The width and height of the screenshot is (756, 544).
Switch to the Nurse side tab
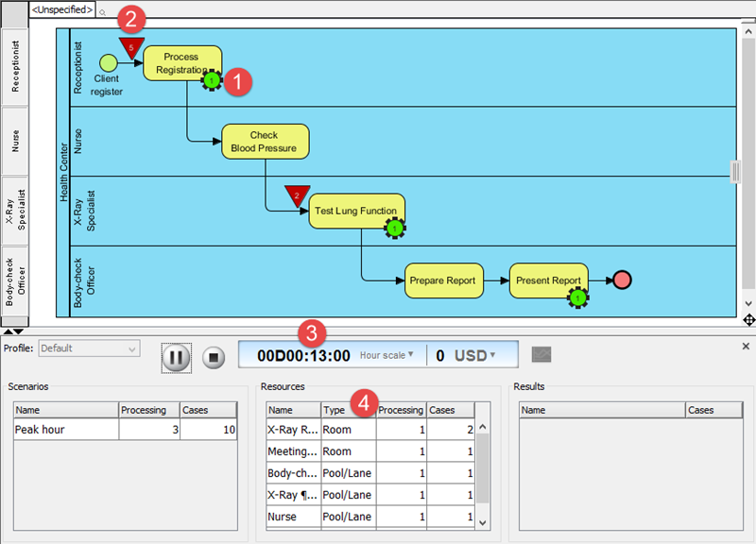point(14,141)
